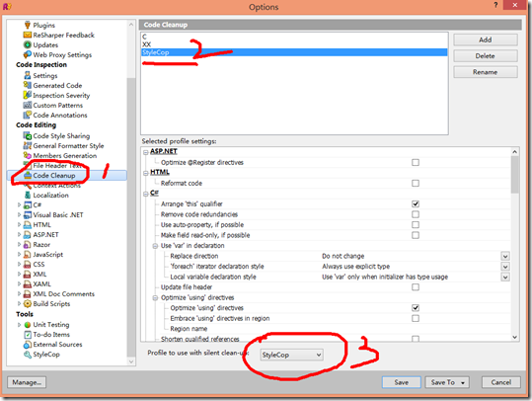Collapse the Use 'var' in declaration node
This screenshot has height=401, width=532.
(x=155, y=246)
